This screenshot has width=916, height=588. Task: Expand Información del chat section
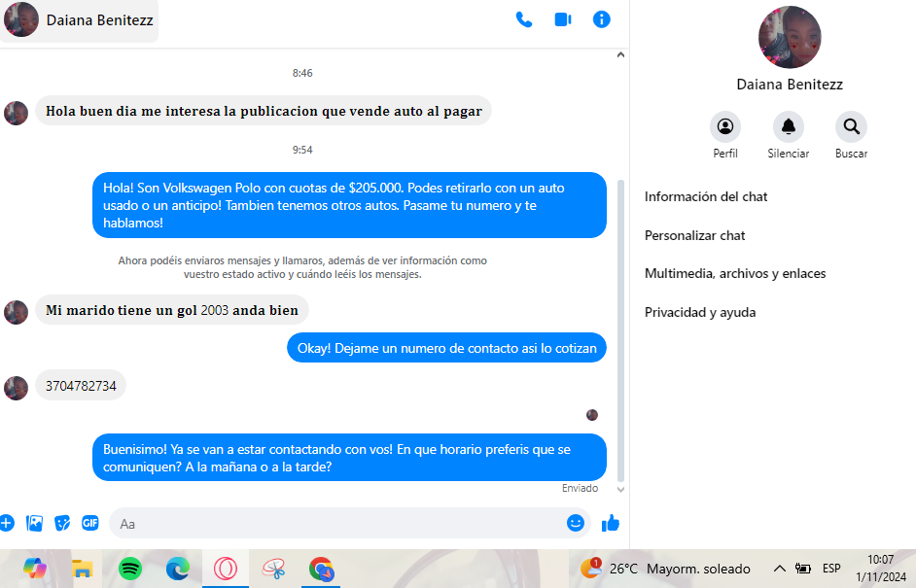706,196
